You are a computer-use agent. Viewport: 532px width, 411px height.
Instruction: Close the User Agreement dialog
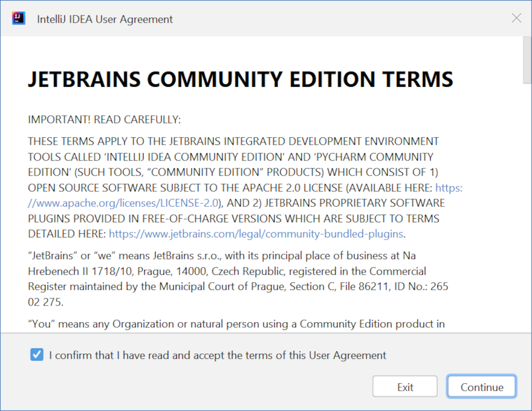[x=516, y=18]
